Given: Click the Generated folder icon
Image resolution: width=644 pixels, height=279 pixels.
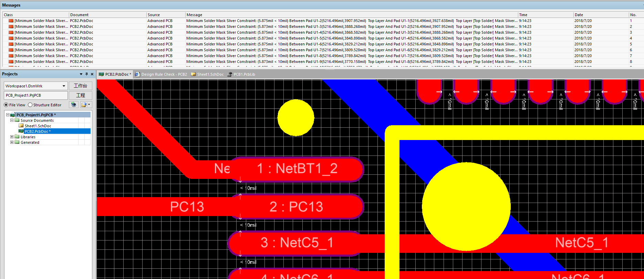Looking at the screenshot, I should [17, 142].
